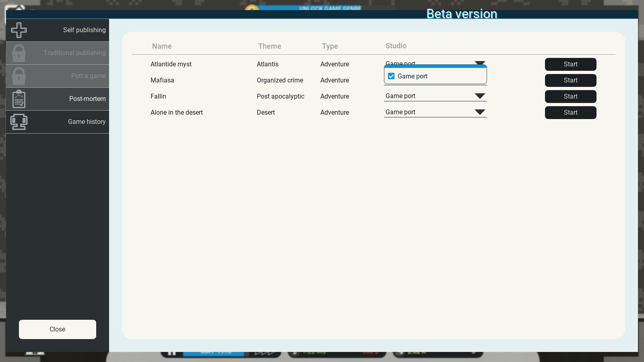Start Alone in the desert

click(570, 113)
